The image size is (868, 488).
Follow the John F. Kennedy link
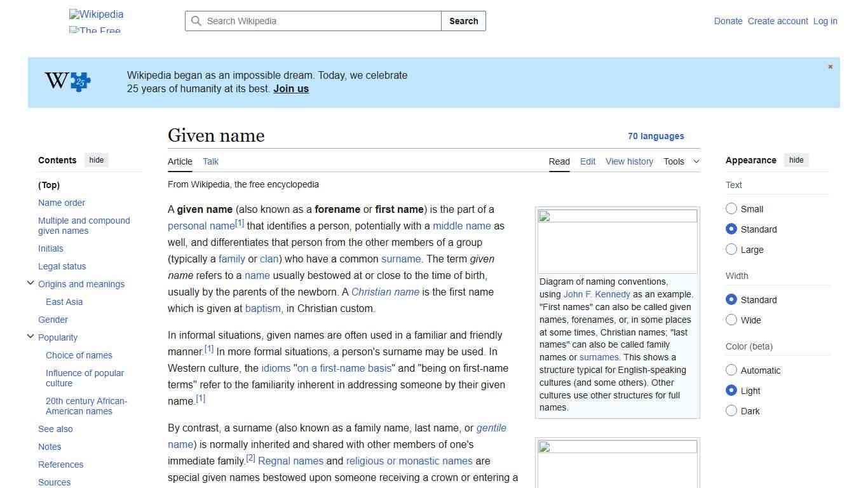pos(596,294)
